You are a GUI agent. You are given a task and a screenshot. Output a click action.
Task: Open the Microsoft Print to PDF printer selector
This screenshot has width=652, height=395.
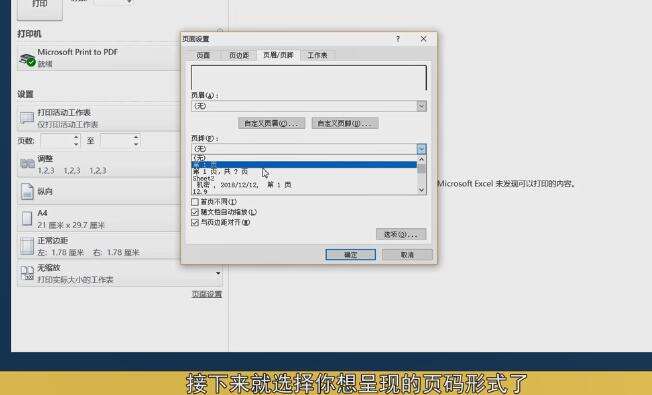[x=99, y=58]
